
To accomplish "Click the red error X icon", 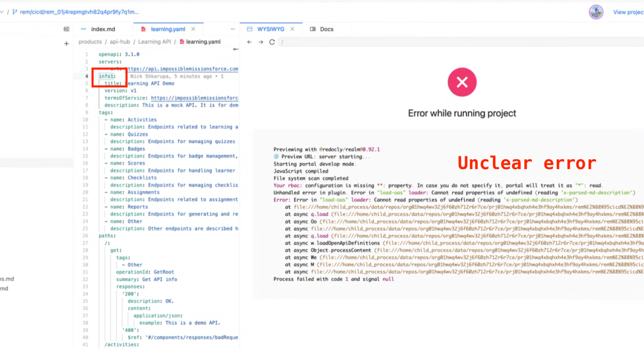I will pyautogui.click(x=462, y=82).
